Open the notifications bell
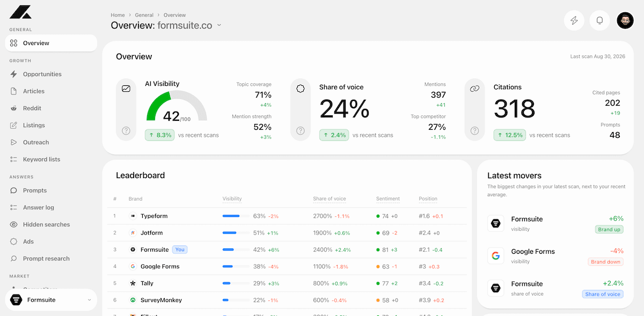 [600, 20]
